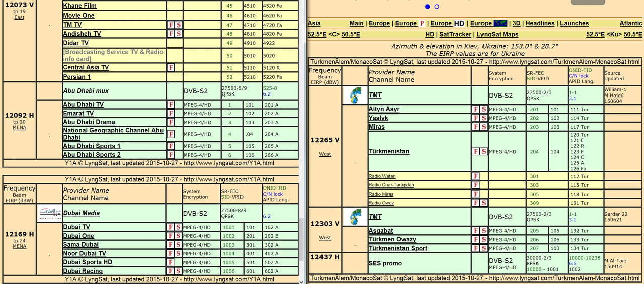Click West beam link under 12265 V
Image resolution: width=644 pixels, height=284 pixels.
(325, 154)
